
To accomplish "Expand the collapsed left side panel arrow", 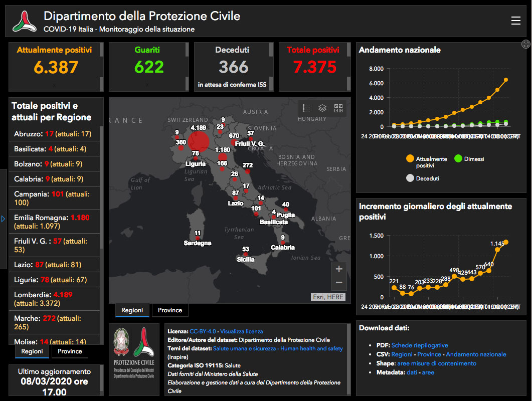I will (3, 219).
